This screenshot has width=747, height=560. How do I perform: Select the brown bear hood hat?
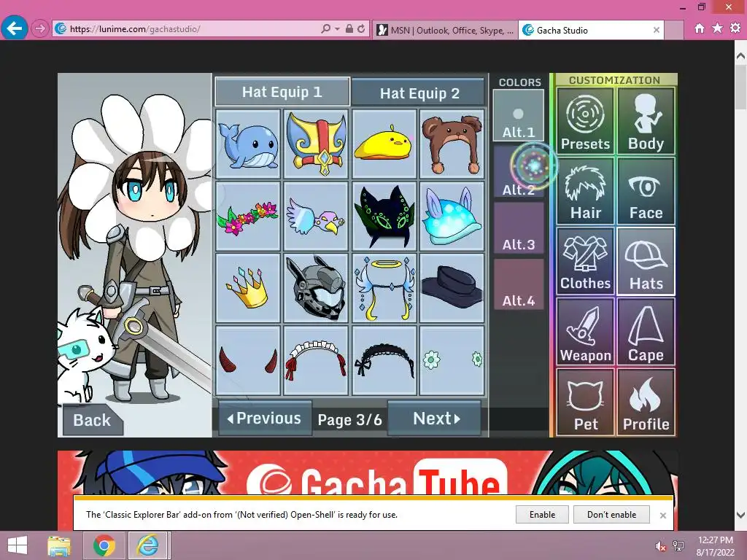click(452, 144)
